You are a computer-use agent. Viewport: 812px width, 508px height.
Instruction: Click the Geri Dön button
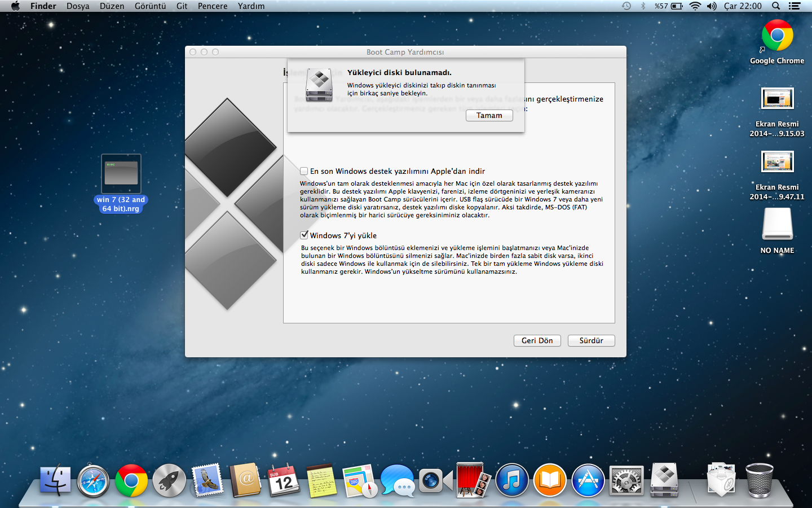(x=537, y=340)
